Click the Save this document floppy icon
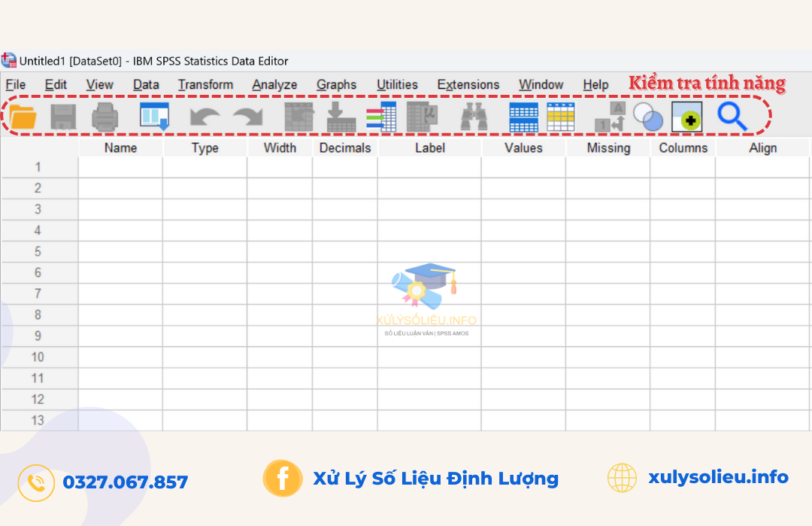812x526 pixels. coord(63,117)
